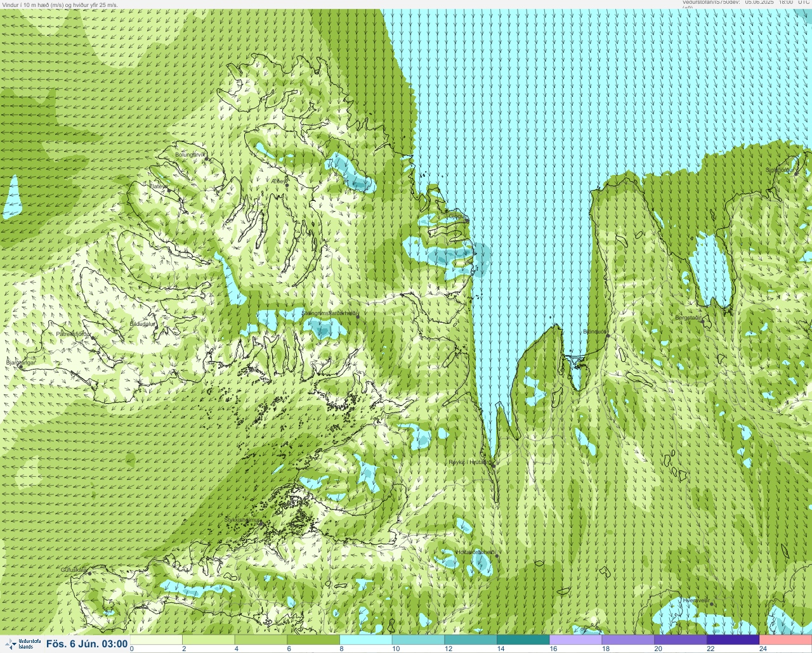Viewport: 812px width, 653px height.
Task: Select the 14–16 m/s dark teal swatch
Action: [523, 640]
